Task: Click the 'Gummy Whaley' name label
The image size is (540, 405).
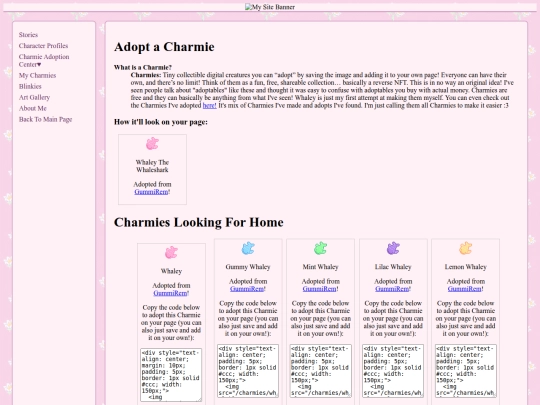Action: point(248,267)
